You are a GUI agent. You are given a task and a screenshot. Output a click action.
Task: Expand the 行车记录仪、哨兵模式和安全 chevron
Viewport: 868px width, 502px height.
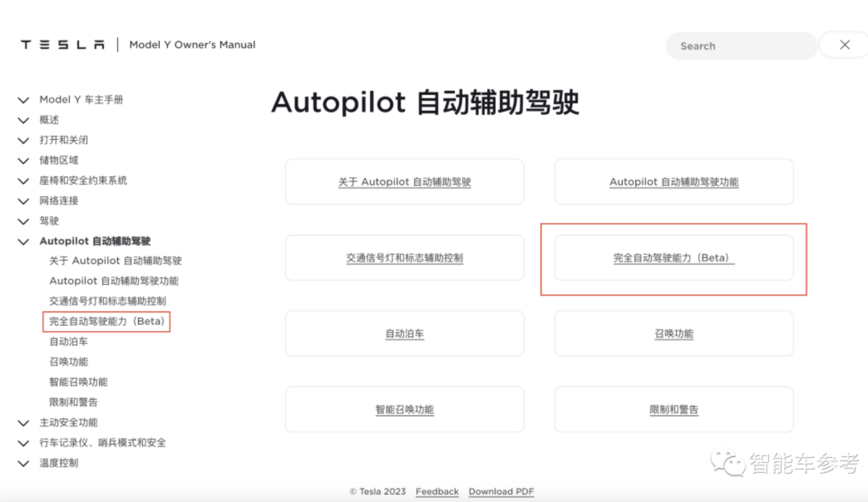(23, 443)
